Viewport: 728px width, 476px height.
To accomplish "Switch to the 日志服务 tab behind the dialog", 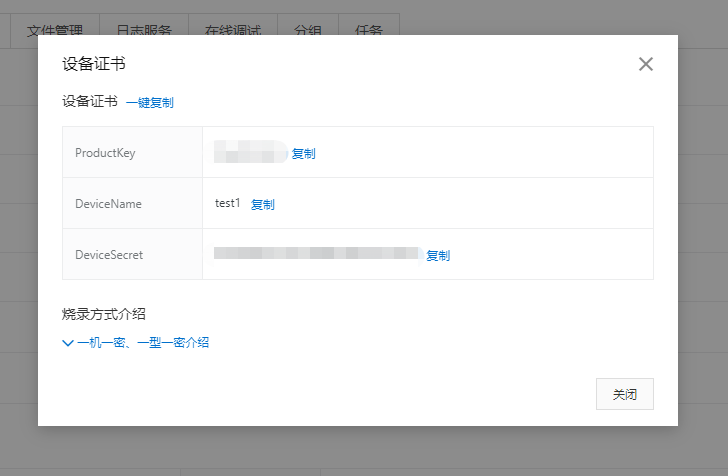I will tap(144, 31).
